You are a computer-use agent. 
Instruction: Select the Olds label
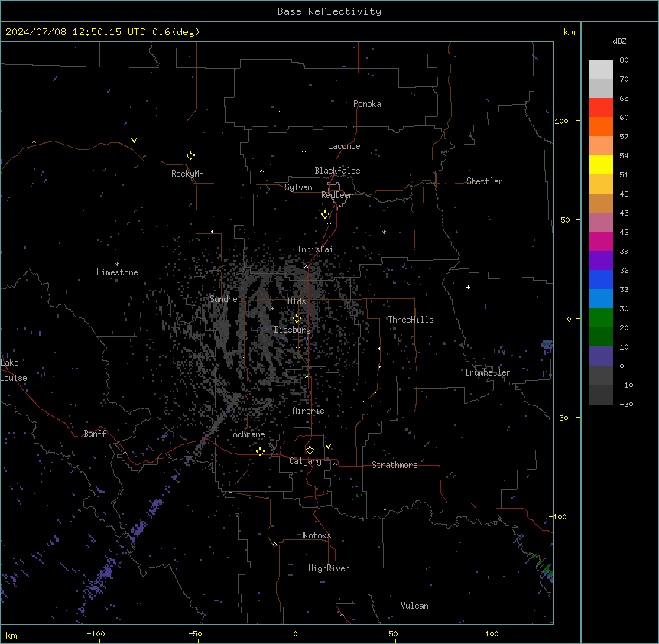(x=297, y=301)
